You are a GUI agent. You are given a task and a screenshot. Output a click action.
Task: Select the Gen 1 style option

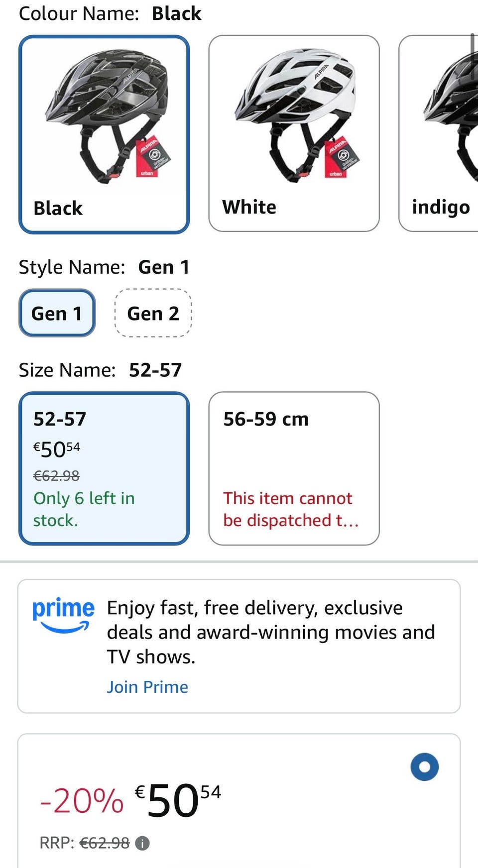(57, 314)
